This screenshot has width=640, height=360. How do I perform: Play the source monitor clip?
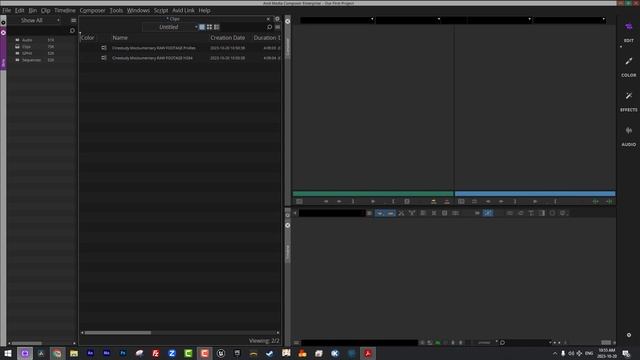point(373,201)
